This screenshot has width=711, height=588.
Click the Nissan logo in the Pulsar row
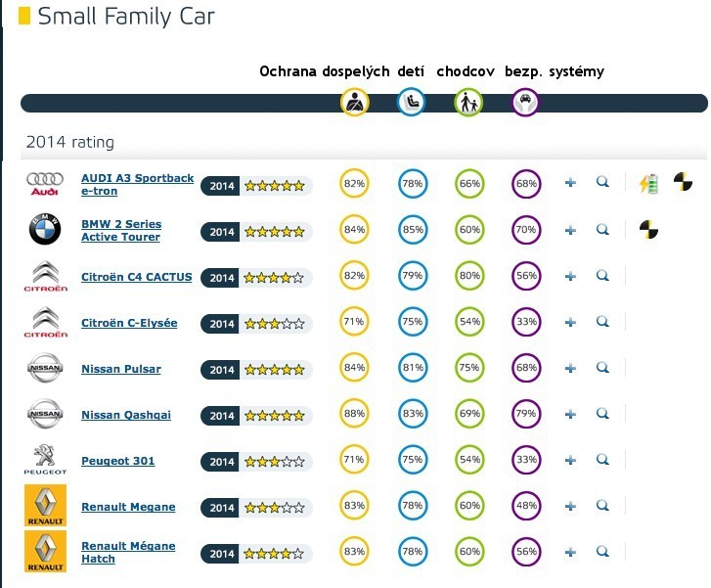click(x=45, y=369)
